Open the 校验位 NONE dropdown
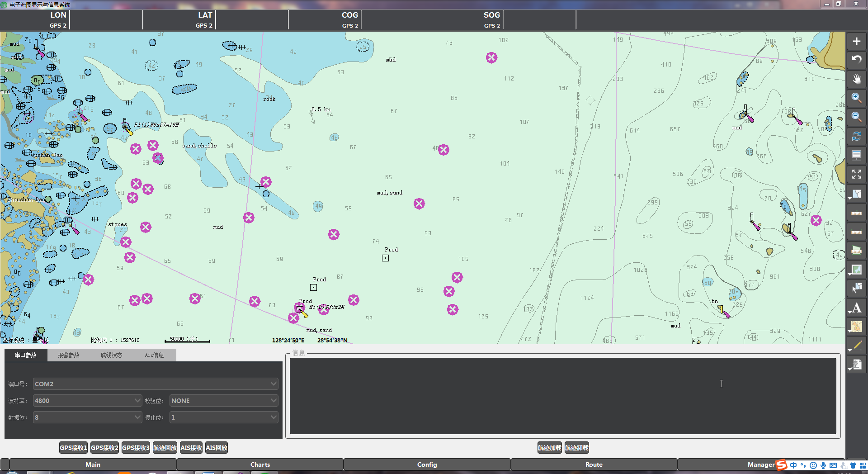This screenshot has height=474, width=868. 224,401
